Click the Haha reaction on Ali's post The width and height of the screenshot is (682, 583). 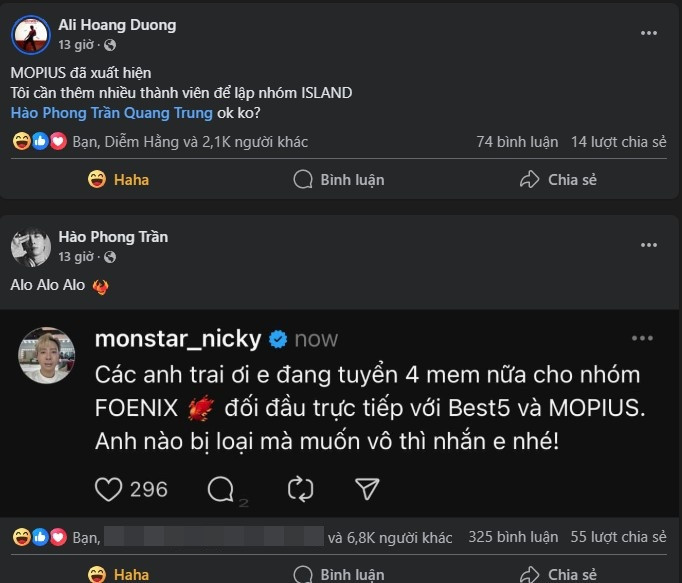coord(118,180)
